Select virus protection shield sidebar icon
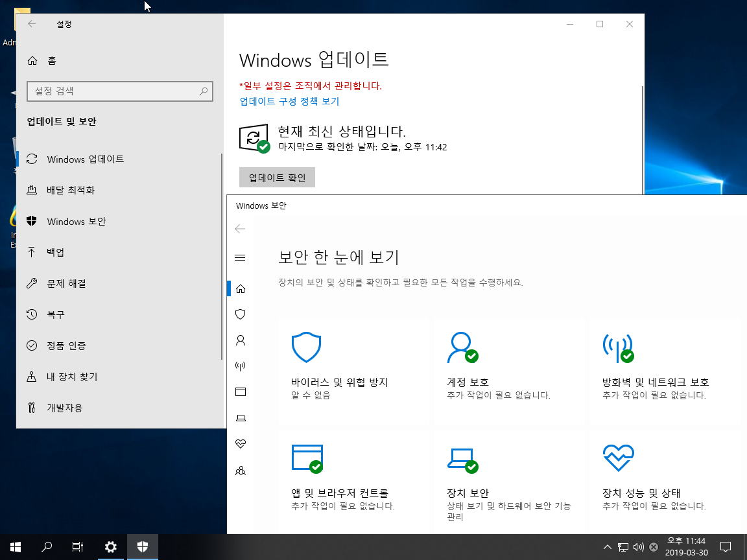Viewport: 747px width, 560px height. (241, 314)
